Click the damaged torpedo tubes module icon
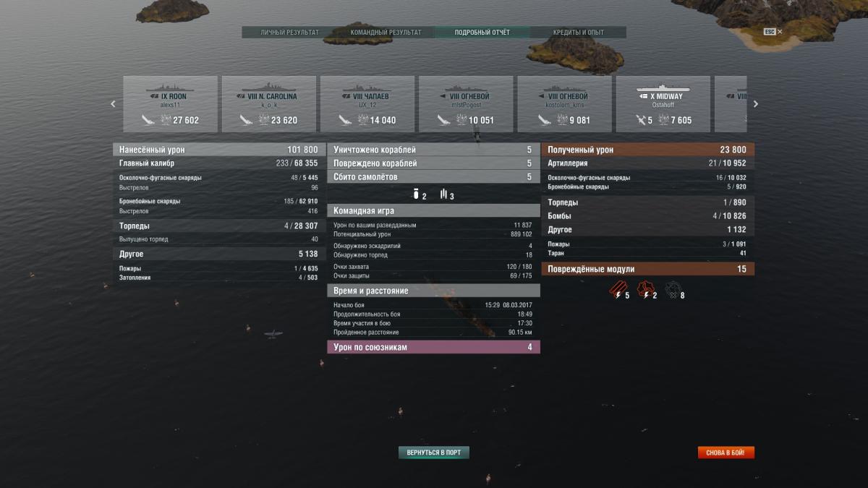868x488 pixels. (x=617, y=291)
